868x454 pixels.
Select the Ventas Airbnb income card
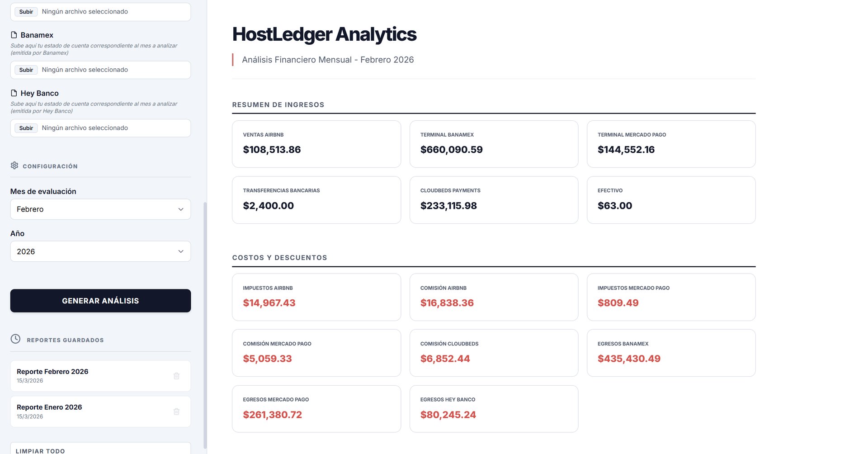[x=316, y=144]
